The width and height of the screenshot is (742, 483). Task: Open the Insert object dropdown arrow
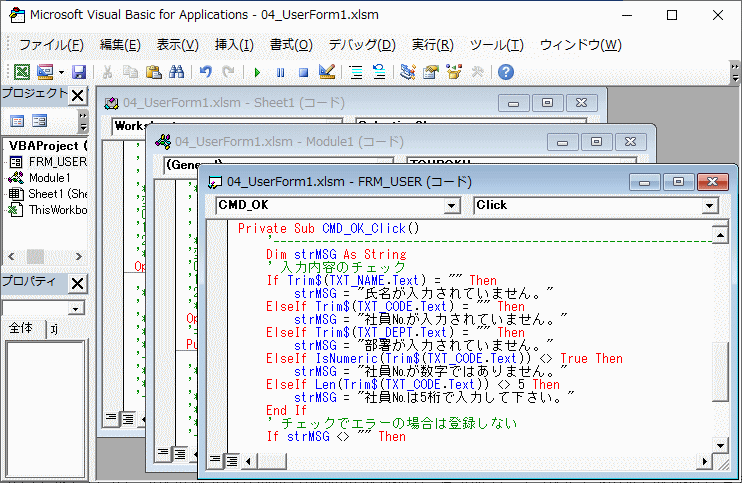pos(61,72)
